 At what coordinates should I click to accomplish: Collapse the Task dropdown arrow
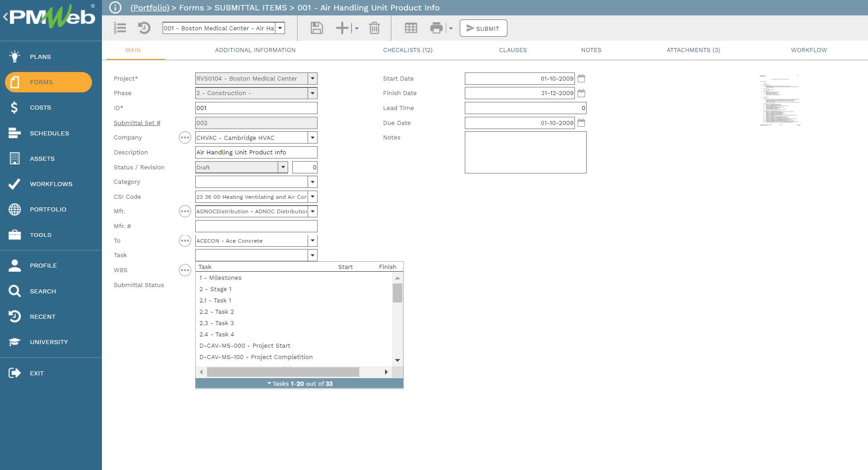click(313, 255)
